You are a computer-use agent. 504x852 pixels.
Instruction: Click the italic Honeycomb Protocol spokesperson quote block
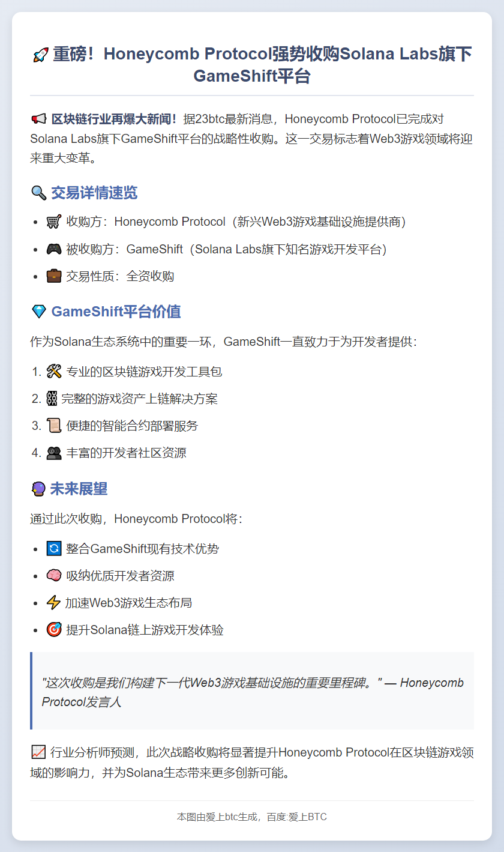pos(252,691)
